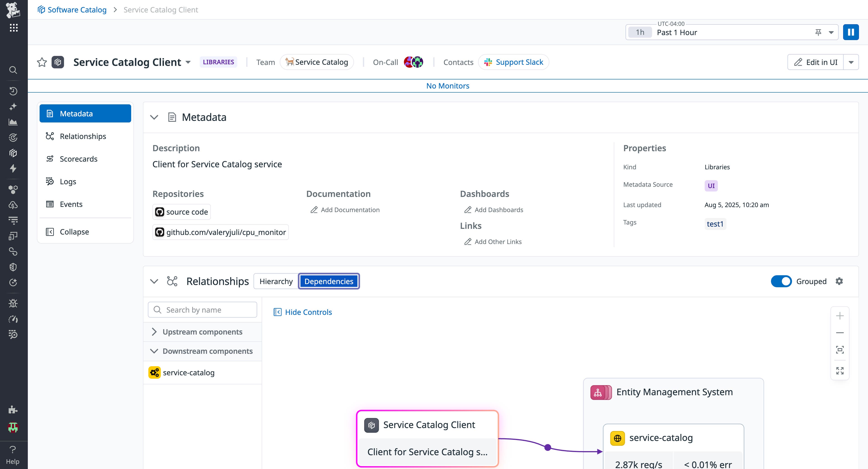Open the Security shield icon in sidebar
Screen dimensions: 868x469
[x=13, y=267]
